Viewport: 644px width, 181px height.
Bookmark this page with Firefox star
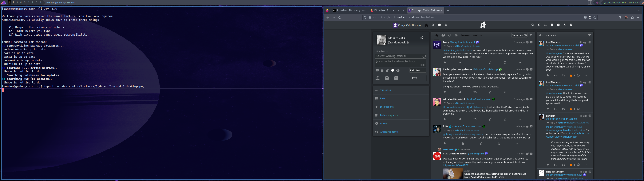click(595, 18)
